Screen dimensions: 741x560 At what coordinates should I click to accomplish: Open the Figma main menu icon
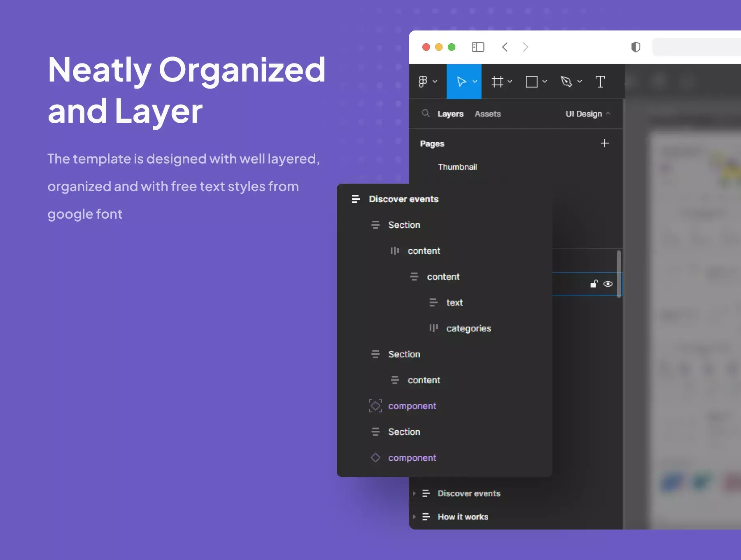point(423,82)
